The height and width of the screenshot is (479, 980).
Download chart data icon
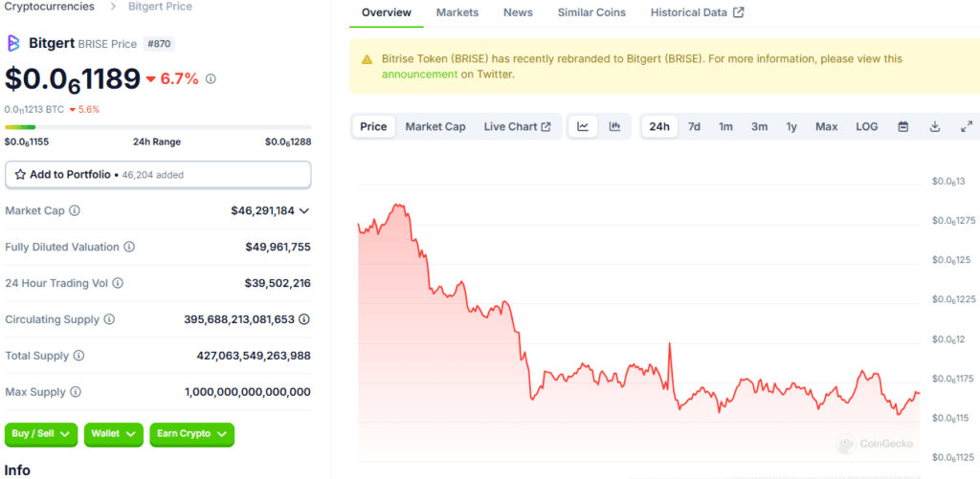(935, 127)
